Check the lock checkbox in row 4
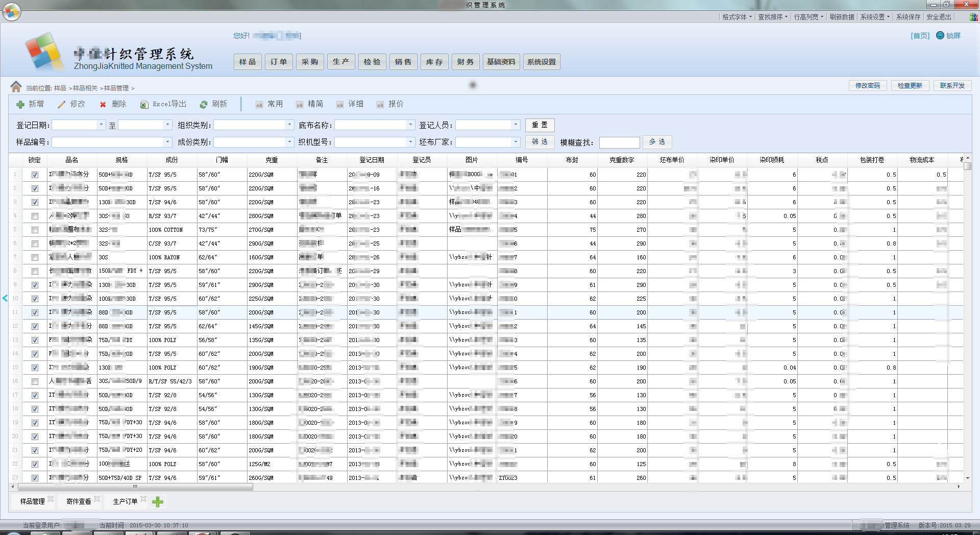980x535 pixels. click(35, 216)
